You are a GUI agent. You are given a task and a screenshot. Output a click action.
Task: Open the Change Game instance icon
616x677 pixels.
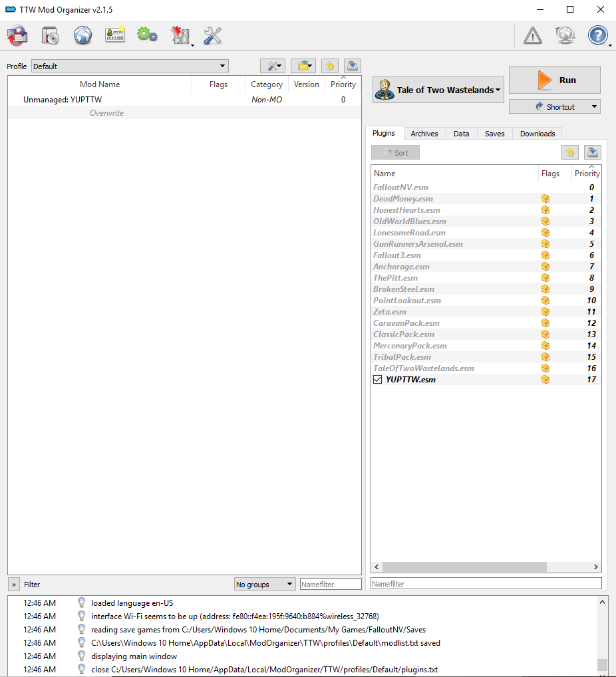point(17,35)
